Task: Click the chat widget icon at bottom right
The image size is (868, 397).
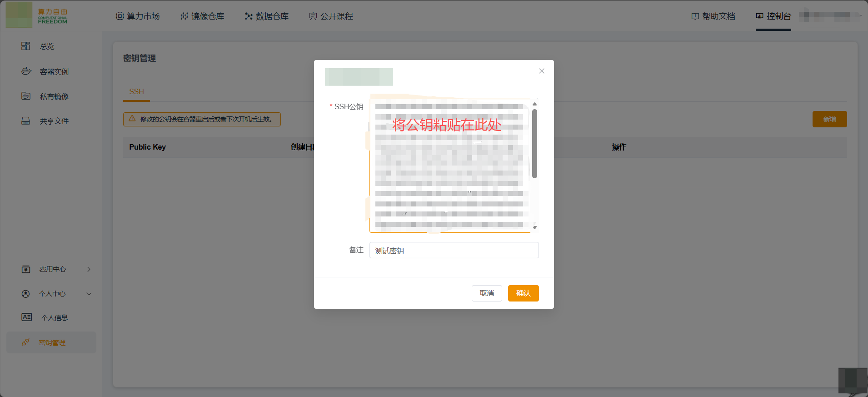Action: pos(853,381)
